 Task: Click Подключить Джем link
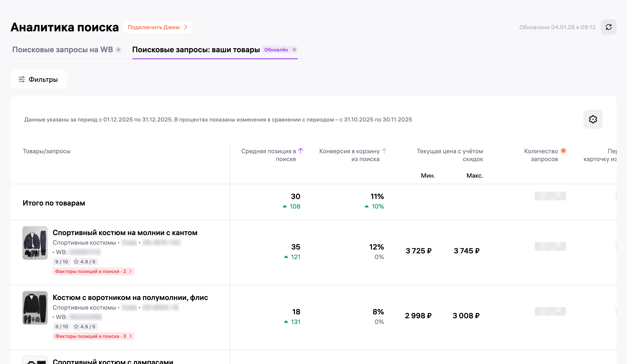tap(157, 27)
